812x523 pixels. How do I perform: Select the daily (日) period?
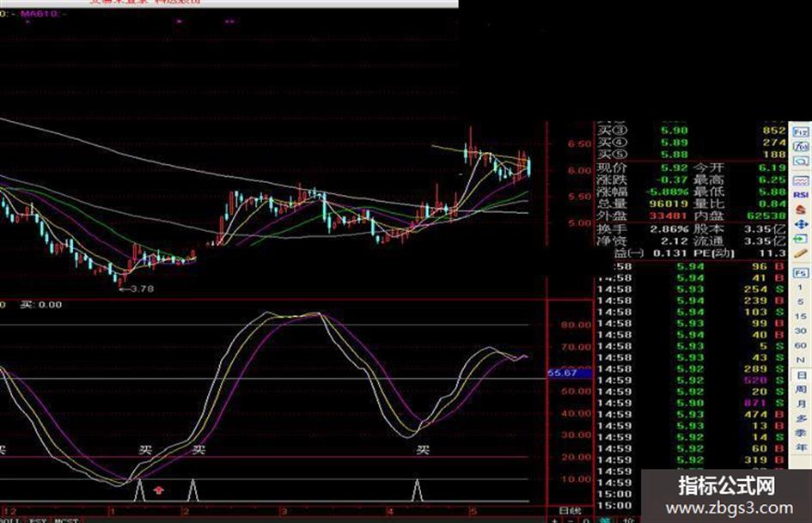pyautogui.click(x=801, y=374)
